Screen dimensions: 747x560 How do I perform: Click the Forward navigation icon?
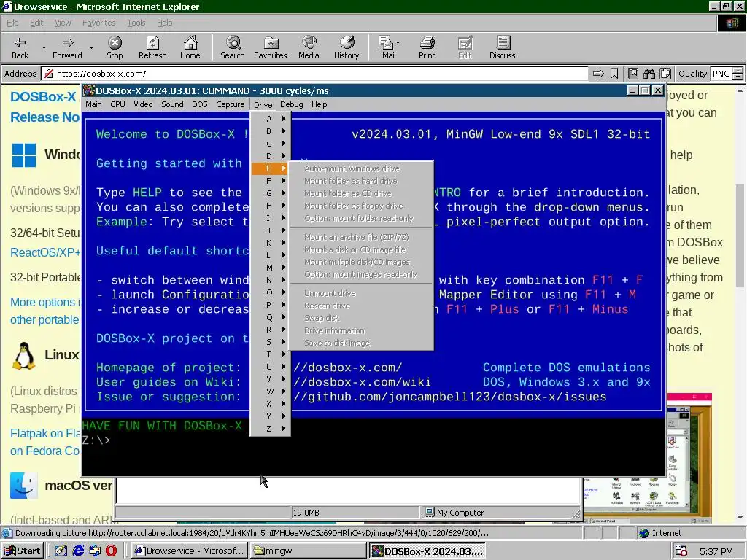click(x=67, y=47)
